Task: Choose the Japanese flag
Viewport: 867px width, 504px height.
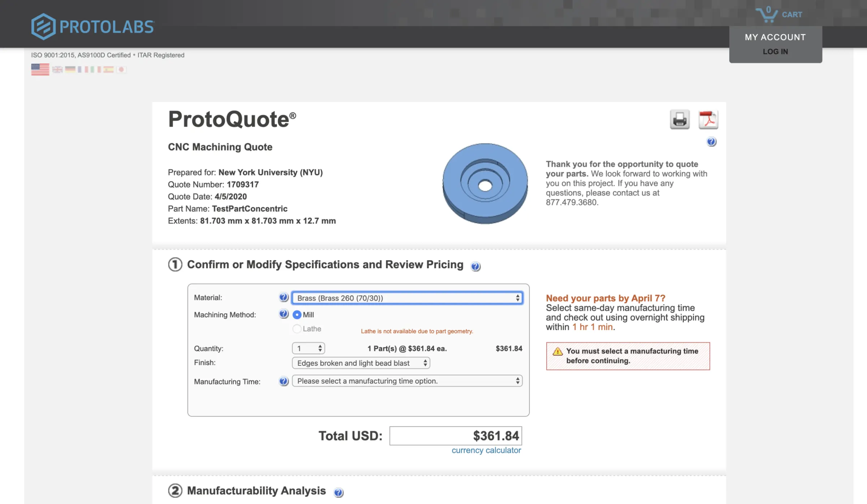Action: (x=121, y=69)
